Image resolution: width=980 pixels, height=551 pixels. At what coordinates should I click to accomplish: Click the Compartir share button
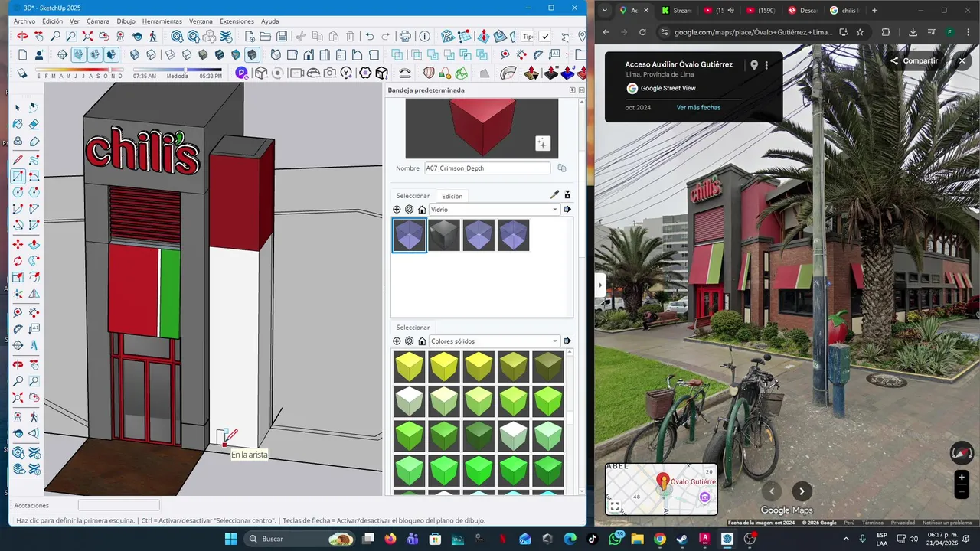(x=913, y=61)
